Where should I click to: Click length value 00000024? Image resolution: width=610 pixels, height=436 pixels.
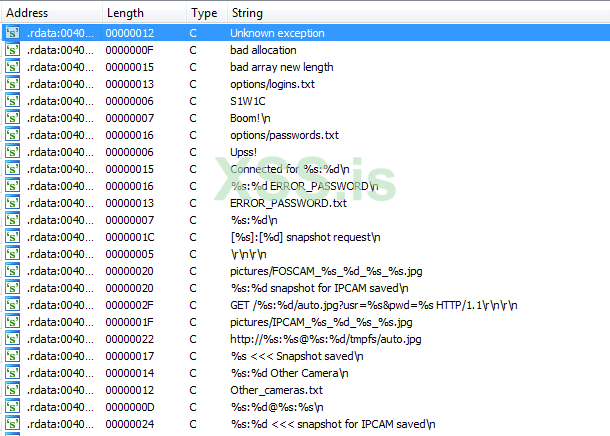130,424
